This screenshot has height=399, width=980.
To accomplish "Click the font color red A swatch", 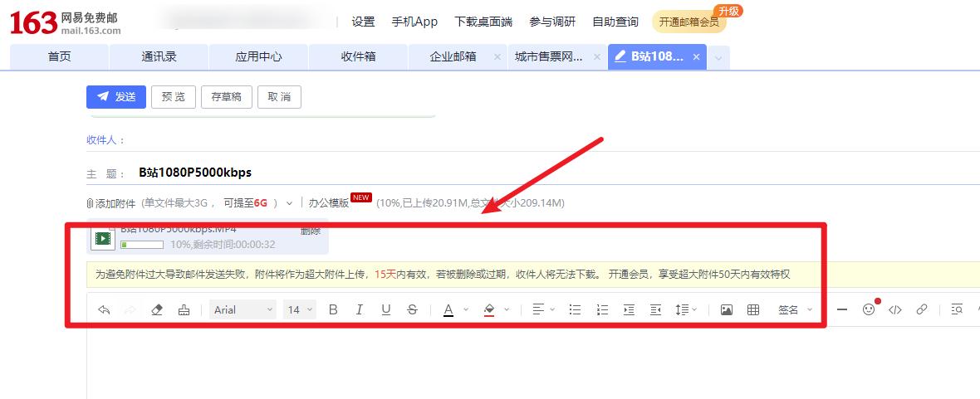I will point(448,309).
